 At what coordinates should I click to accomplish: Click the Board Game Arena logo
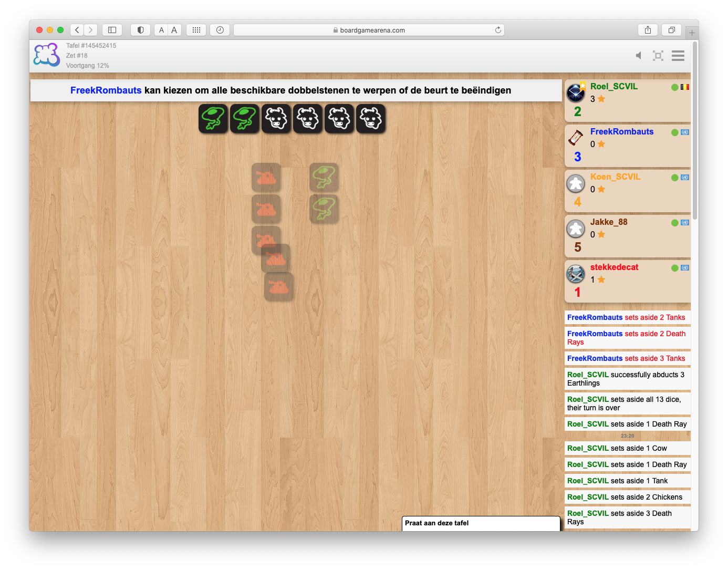[47, 55]
